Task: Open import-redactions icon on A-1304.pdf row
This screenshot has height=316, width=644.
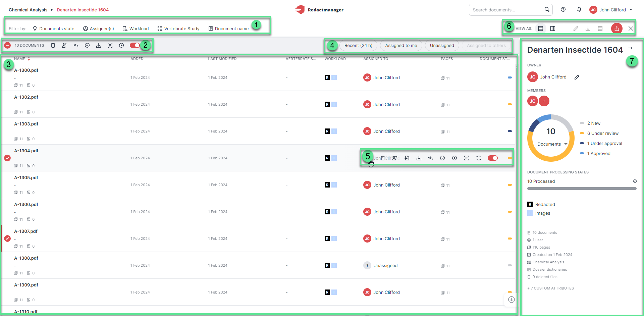Action: click(407, 158)
